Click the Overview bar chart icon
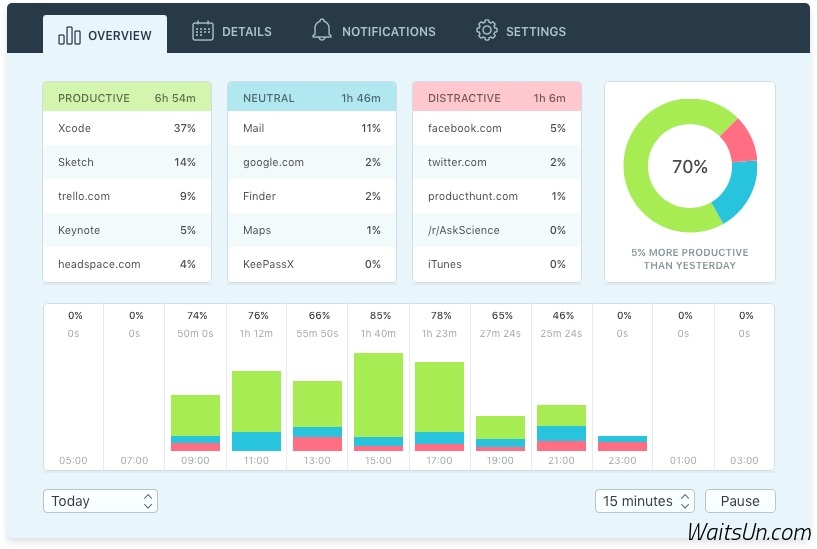Viewport: 817px width, 549px height. [69, 36]
